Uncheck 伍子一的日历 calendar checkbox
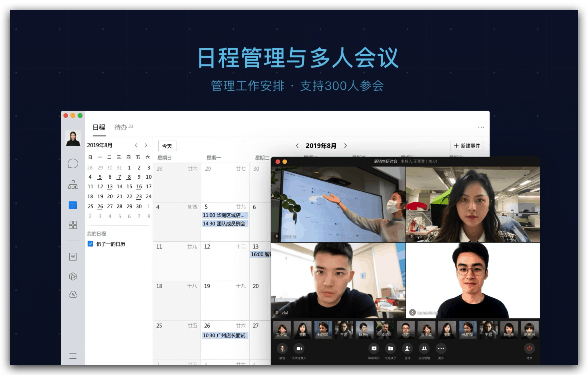 (90, 244)
